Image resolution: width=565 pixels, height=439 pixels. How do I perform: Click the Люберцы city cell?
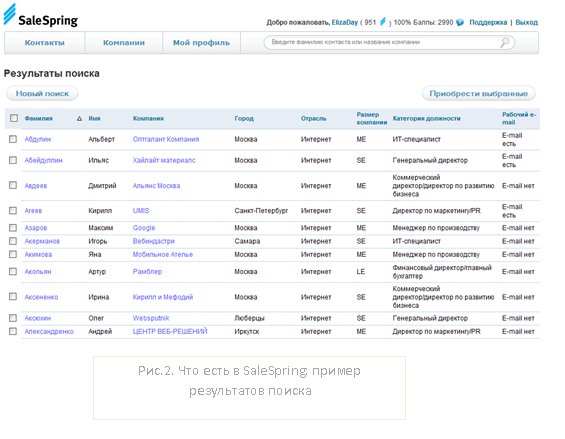point(249,318)
